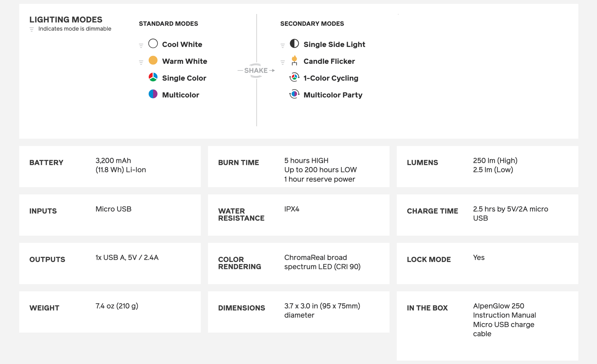The image size is (597, 364).
Task: Click the LOCK MODE spec label
Action: [429, 259]
